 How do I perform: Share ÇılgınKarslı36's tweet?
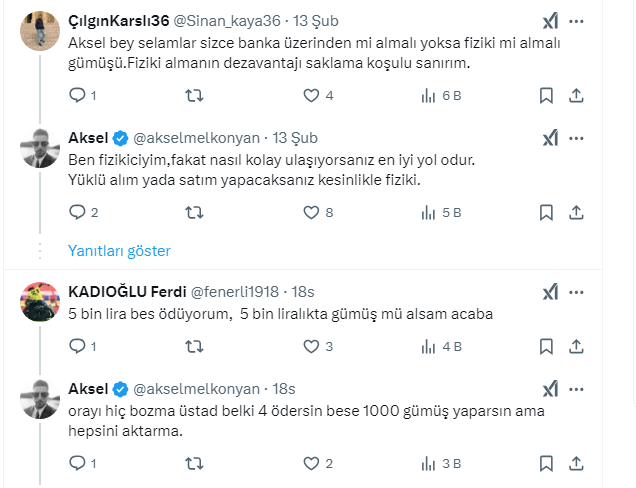click(576, 96)
